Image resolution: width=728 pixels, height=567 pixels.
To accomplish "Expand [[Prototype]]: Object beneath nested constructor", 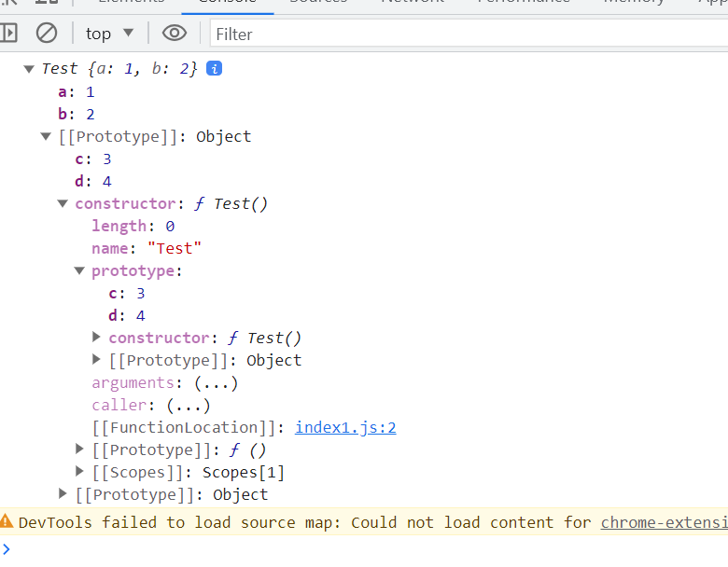I will tap(96, 360).
